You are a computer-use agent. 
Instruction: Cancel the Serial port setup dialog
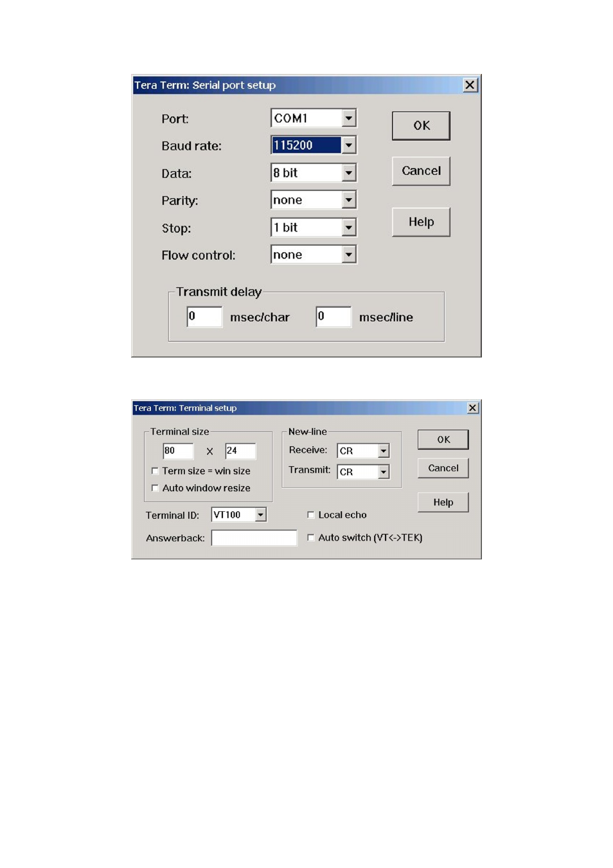[x=421, y=171]
